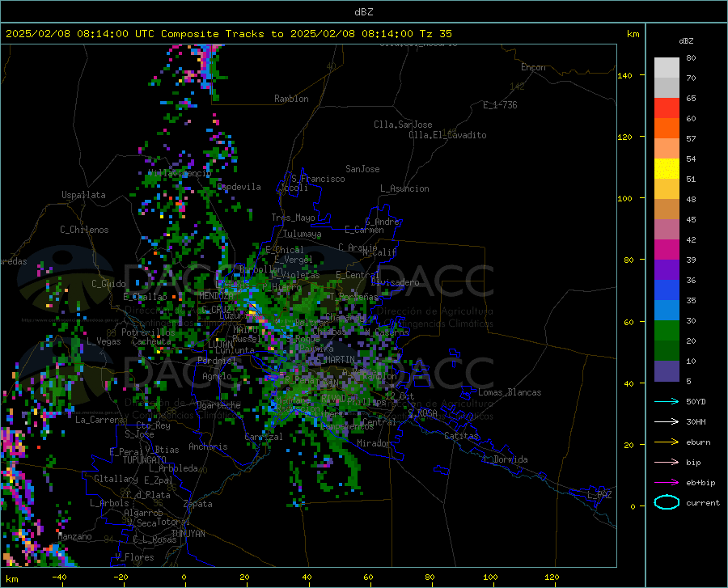Click the Encon place label
The height and width of the screenshot is (588, 728).
[533, 67]
